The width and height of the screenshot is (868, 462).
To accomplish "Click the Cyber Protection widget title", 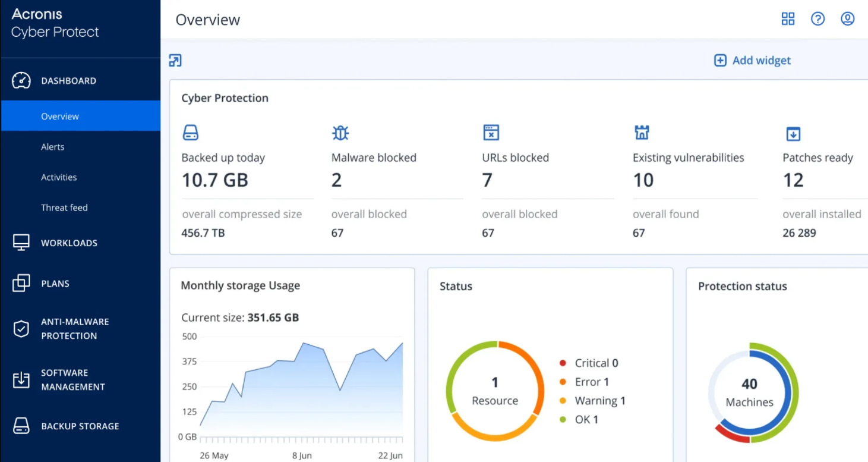I will 225,98.
